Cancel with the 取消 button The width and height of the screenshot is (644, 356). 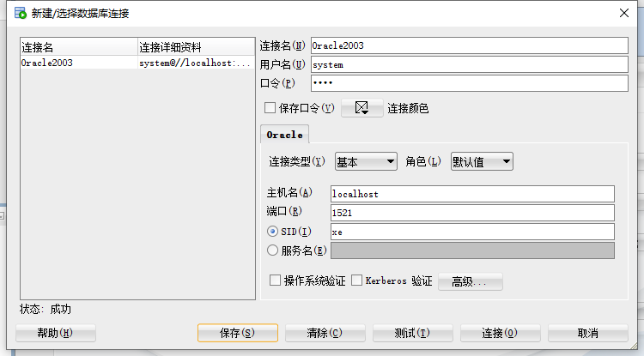[x=587, y=333]
